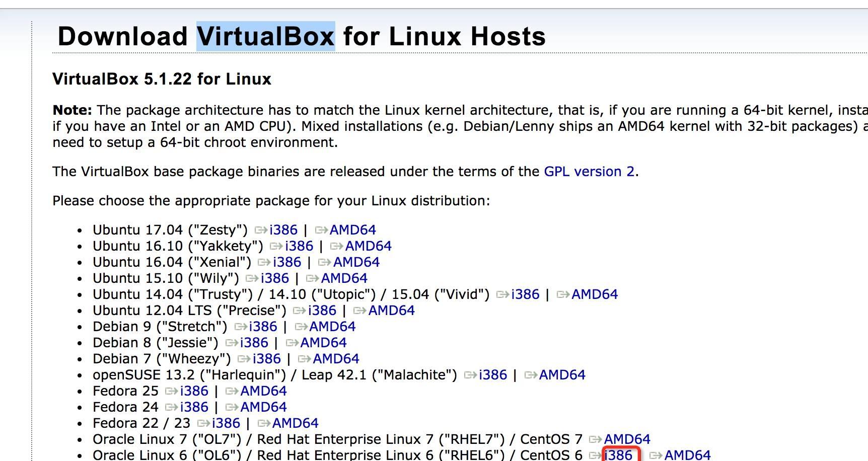Click the Debian 8 ("Jessie") list text

pos(156,343)
